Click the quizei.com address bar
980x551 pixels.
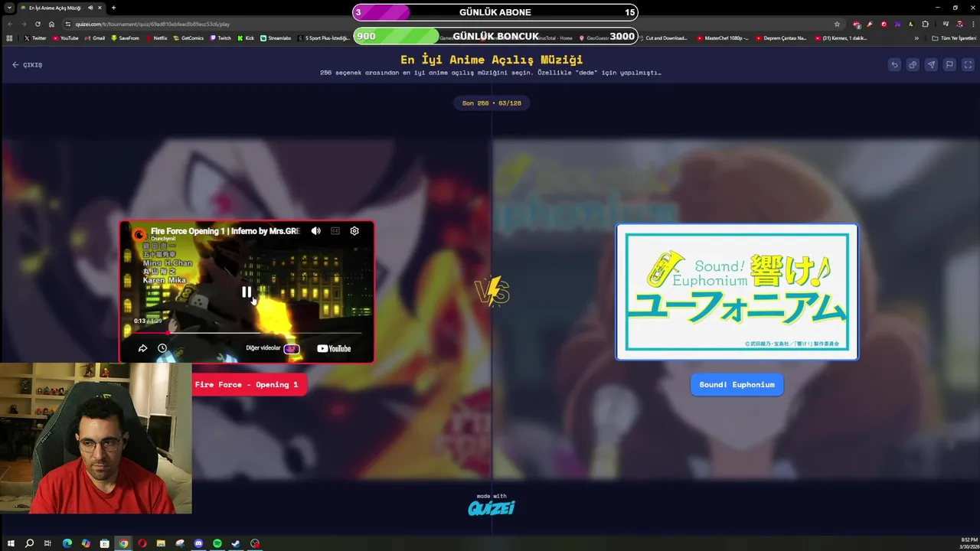click(452, 24)
